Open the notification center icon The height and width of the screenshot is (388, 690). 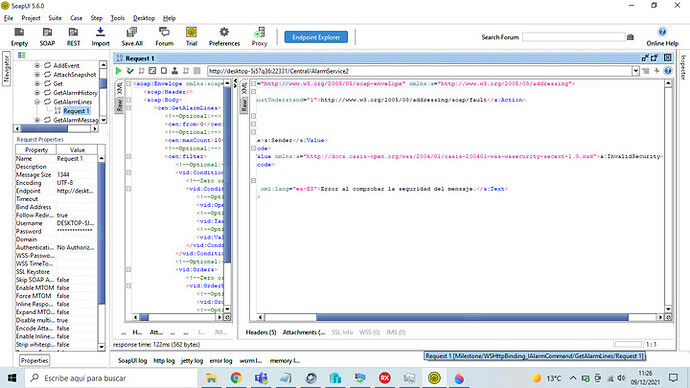point(673,378)
